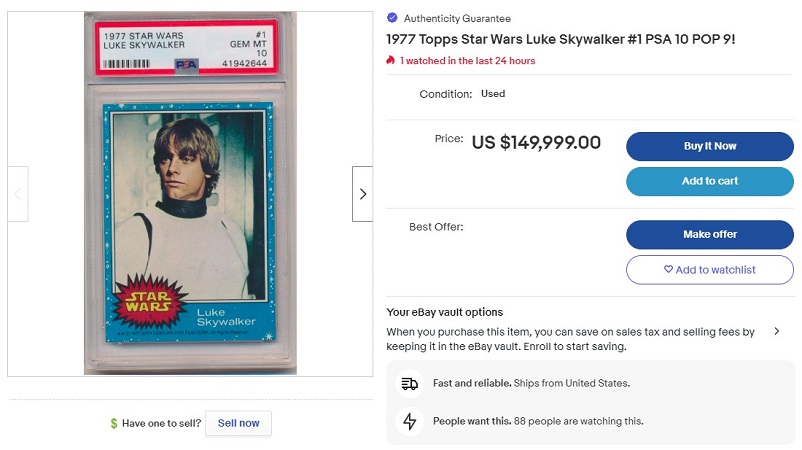Add the item to cart
This screenshot has height=450, width=802.
click(710, 181)
